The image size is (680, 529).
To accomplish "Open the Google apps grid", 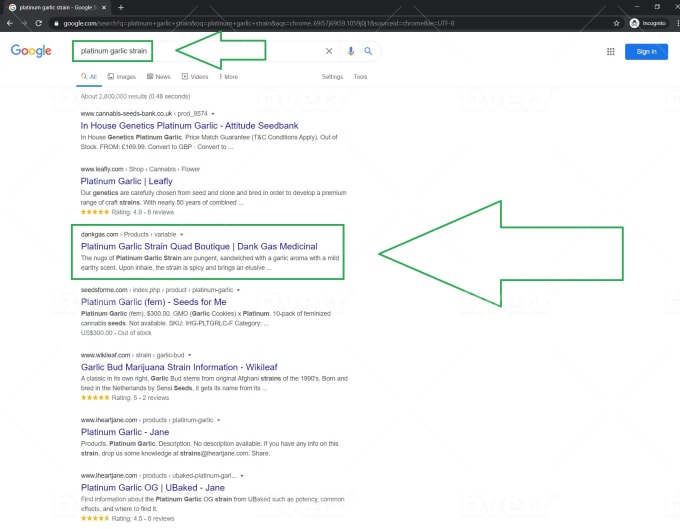I will 611,52.
